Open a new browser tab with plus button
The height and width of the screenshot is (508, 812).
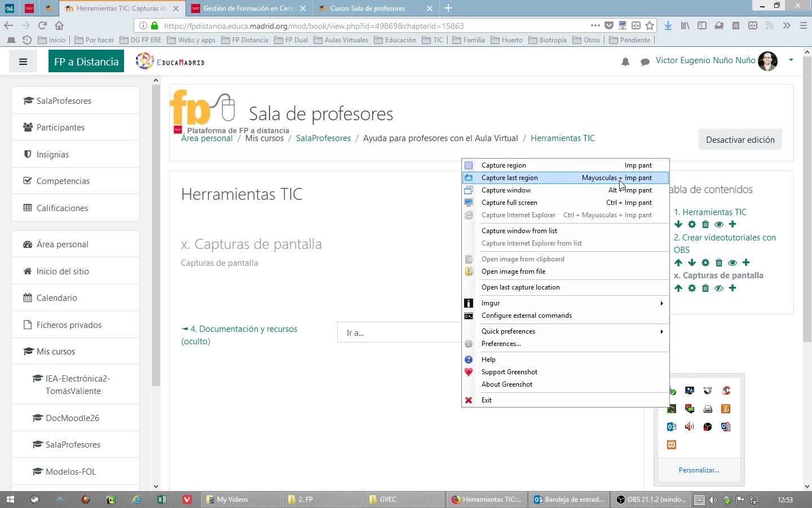pos(448,8)
